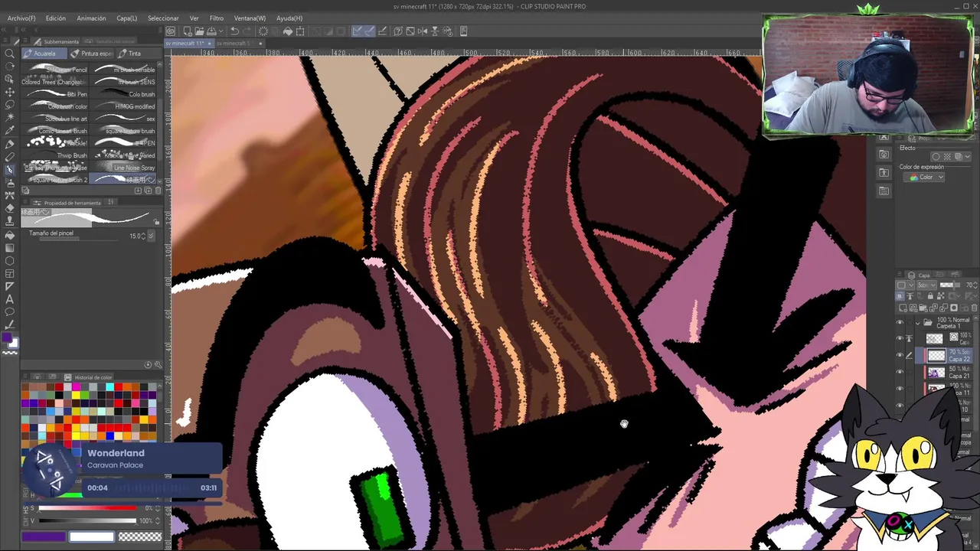The width and height of the screenshot is (980, 551).
Task: Select the Pintura espesa brush group
Action: point(91,54)
